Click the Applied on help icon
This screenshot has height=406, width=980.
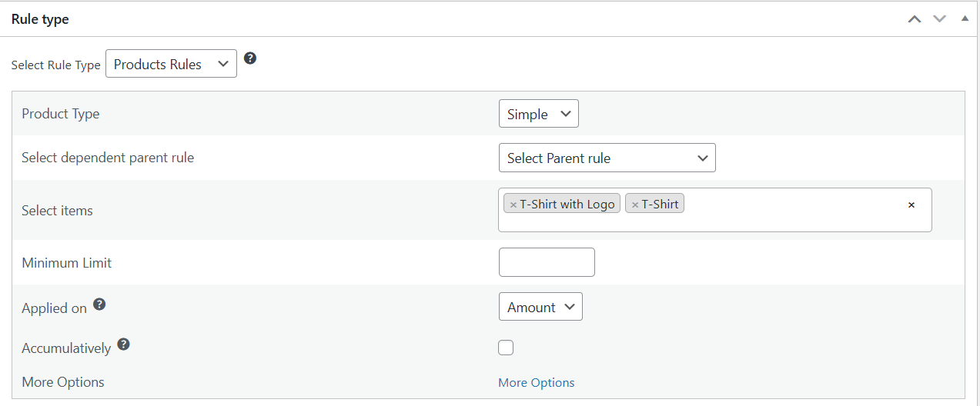pyautogui.click(x=99, y=304)
